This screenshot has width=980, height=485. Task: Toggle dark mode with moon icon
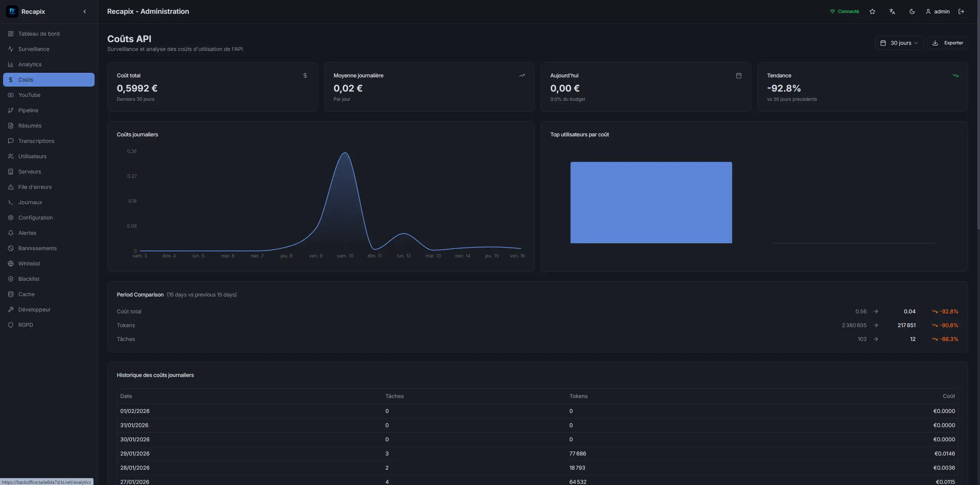(912, 11)
